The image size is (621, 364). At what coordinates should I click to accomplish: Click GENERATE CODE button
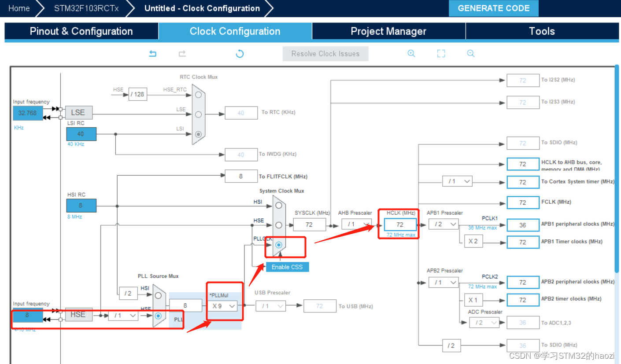tap(494, 8)
